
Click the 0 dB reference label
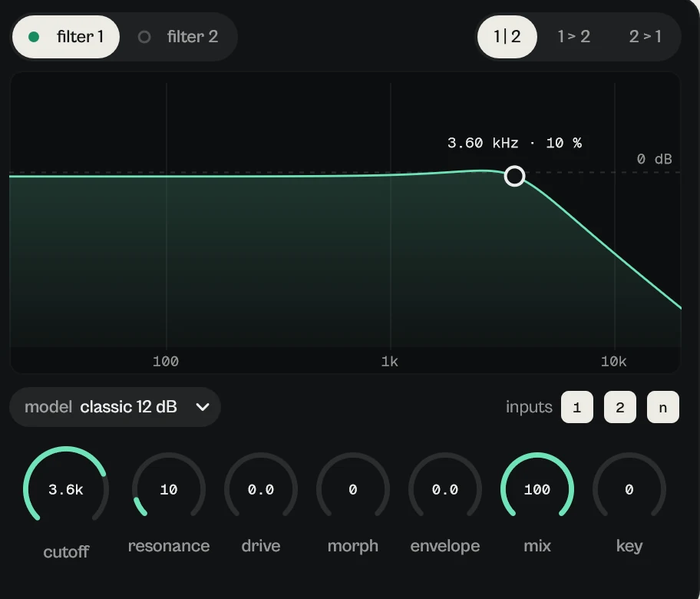pyautogui.click(x=654, y=159)
